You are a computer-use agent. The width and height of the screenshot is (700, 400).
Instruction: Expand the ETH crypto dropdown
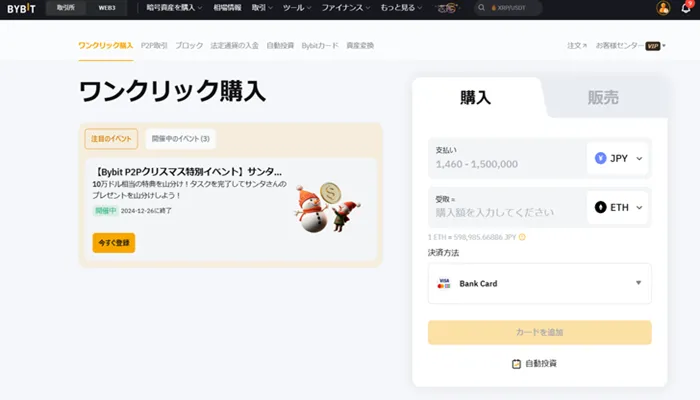pyautogui.click(x=619, y=207)
